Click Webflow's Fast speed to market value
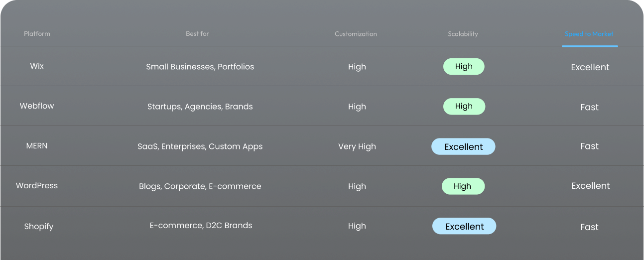The width and height of the screenshot is (644, 260). click(x=589, y=107)
